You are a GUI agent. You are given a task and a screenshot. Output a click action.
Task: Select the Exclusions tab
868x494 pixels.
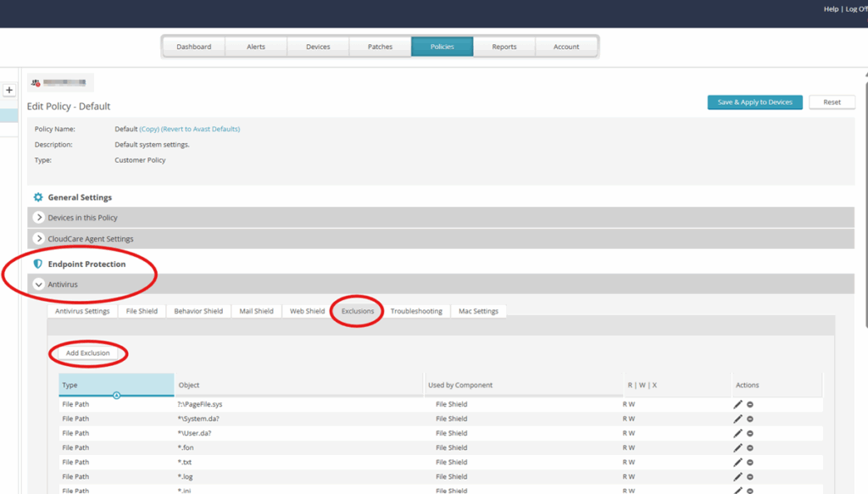click(358, 311)
